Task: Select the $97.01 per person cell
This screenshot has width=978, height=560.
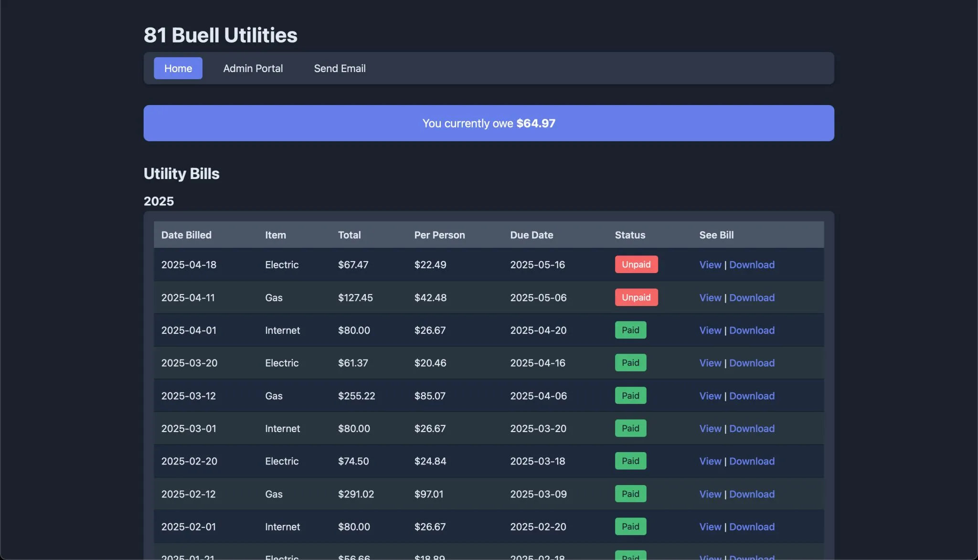Action: pos(429,494)
